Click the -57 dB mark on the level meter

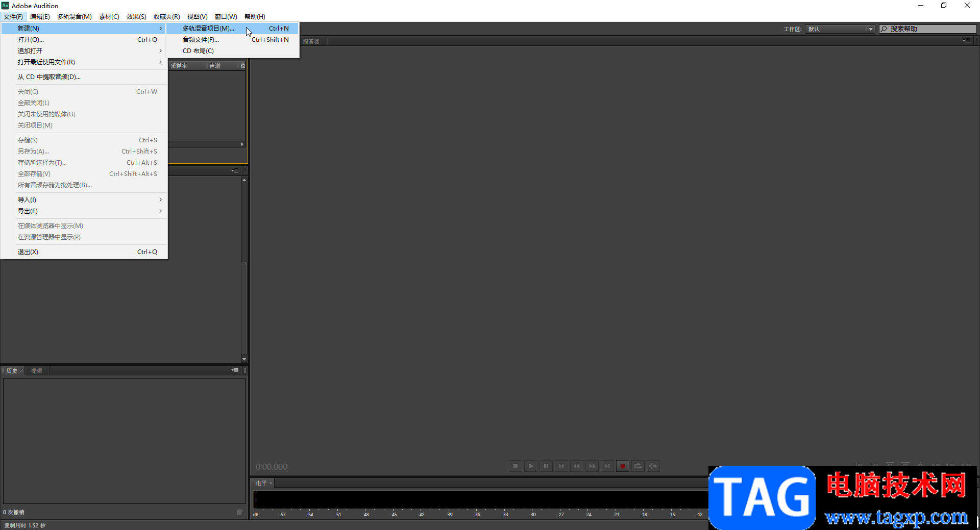pos(282,515)
